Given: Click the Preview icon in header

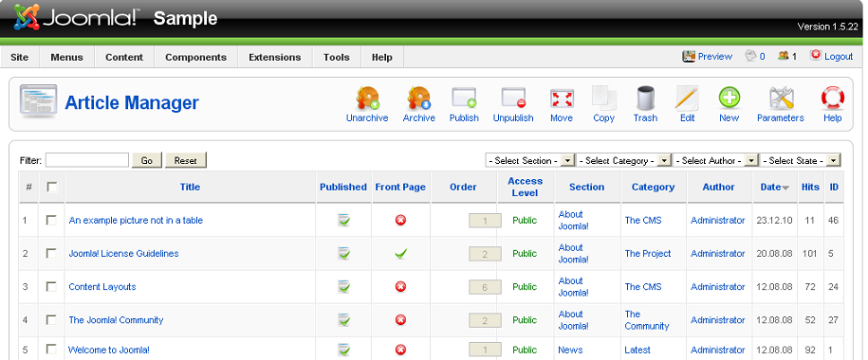Looking at the screenshot, I should point(688,56).
